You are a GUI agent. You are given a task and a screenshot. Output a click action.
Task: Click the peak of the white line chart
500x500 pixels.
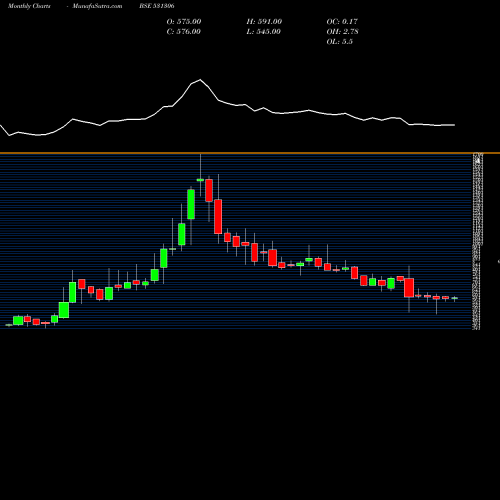200,80
